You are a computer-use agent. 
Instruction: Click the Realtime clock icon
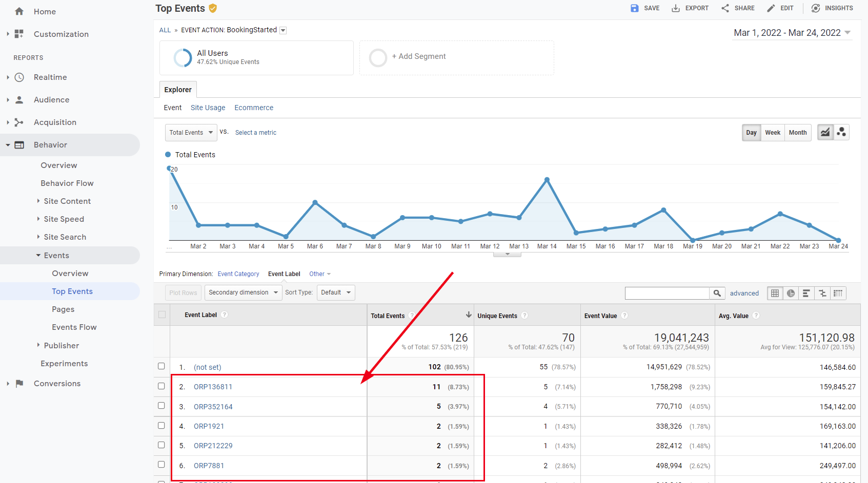coord(19,77)
